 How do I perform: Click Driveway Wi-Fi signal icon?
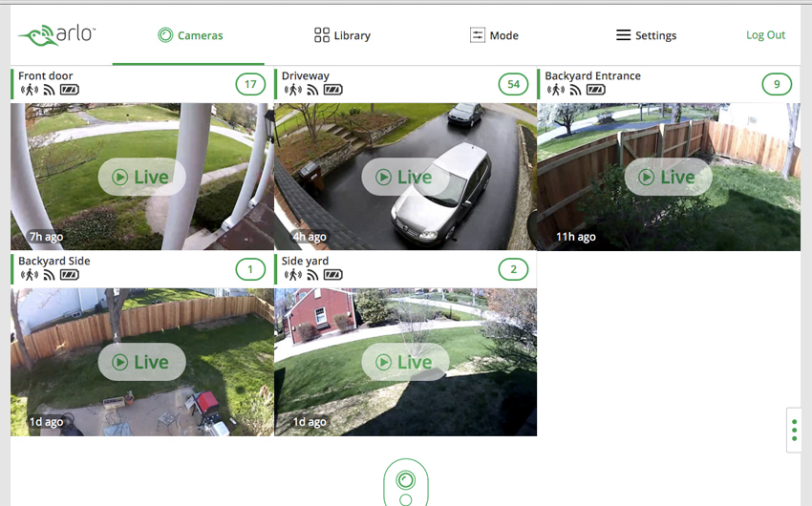(312, 90)
